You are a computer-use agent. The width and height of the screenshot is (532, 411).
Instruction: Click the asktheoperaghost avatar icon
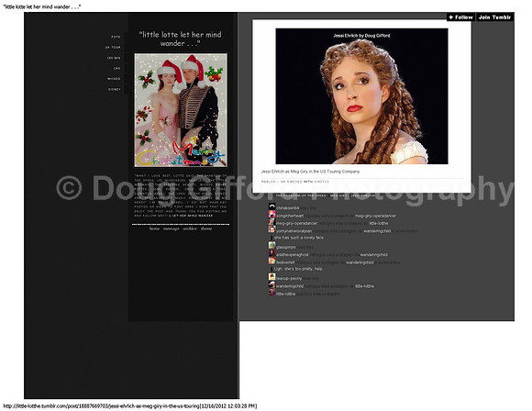pos(272,254)
